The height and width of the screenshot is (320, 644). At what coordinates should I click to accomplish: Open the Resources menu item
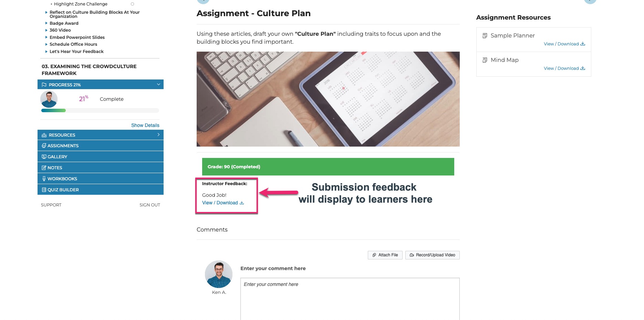[x=101, y=135]
